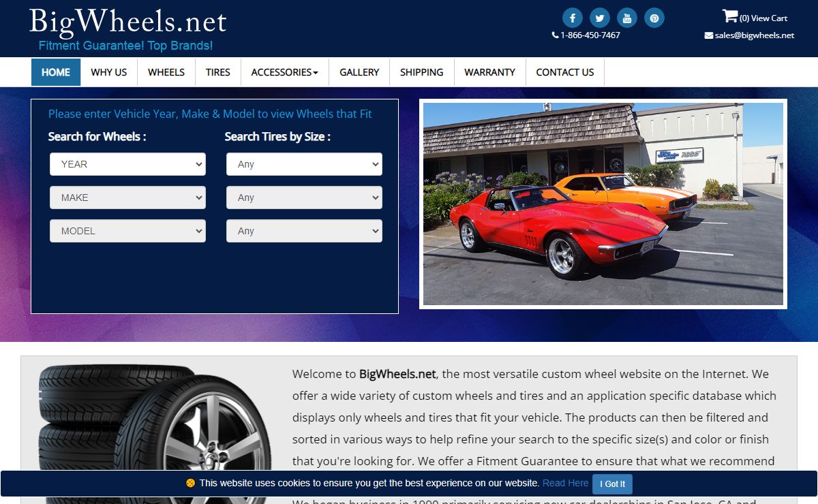Click the storefront photo with red Corvette

point(603,204)
